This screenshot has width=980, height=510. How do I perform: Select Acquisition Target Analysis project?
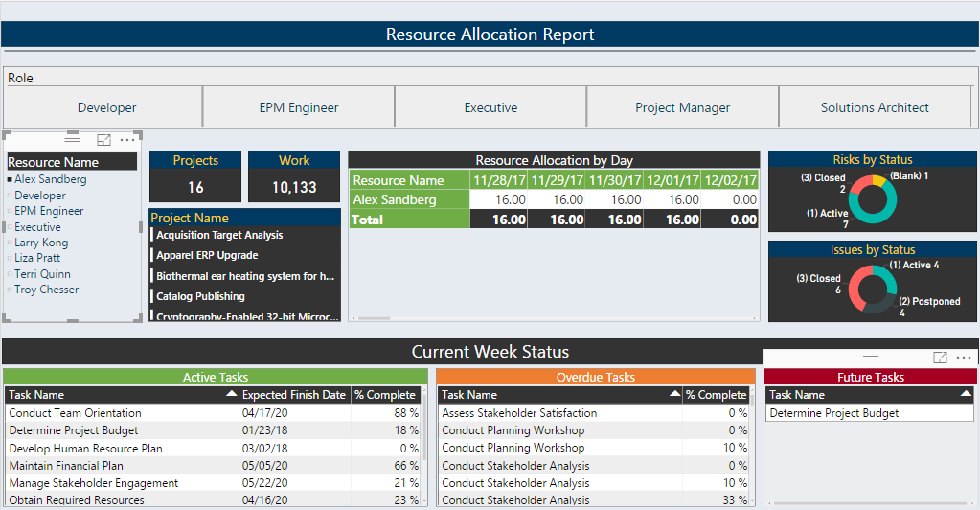pyautogui.click(x=219, y=235)
